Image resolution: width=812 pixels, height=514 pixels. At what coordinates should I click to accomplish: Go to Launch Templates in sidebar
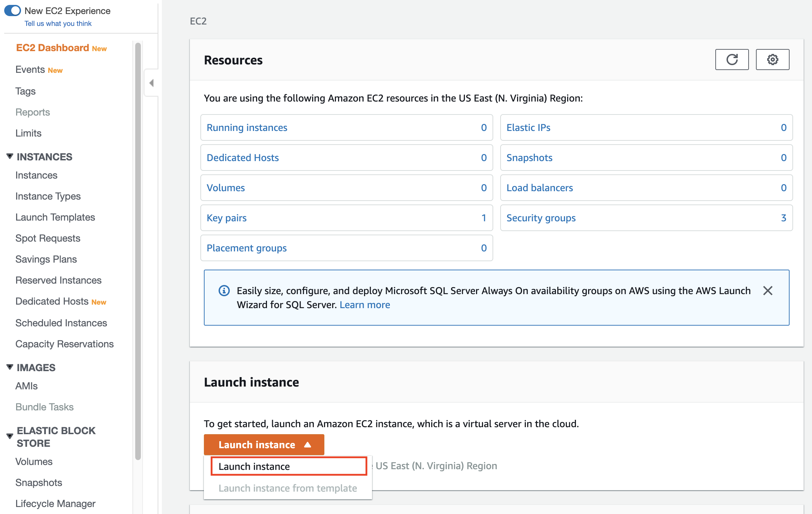pos(55,217)
